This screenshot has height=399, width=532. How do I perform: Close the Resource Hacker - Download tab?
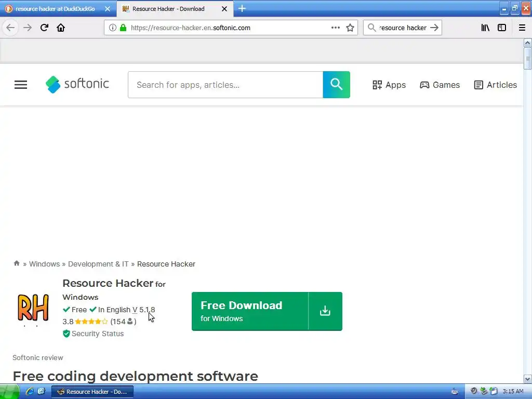point(224,9)
